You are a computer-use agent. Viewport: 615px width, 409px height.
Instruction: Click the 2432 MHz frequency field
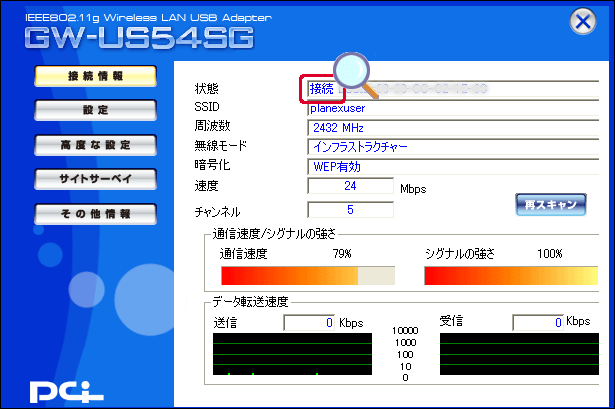coord(453,128)
